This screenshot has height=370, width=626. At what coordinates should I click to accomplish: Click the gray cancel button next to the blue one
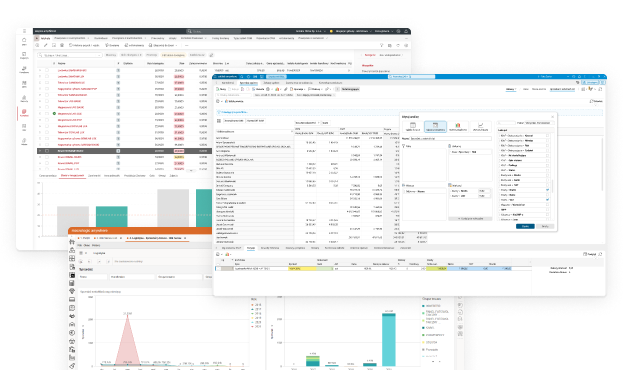[x=545, y=226]
